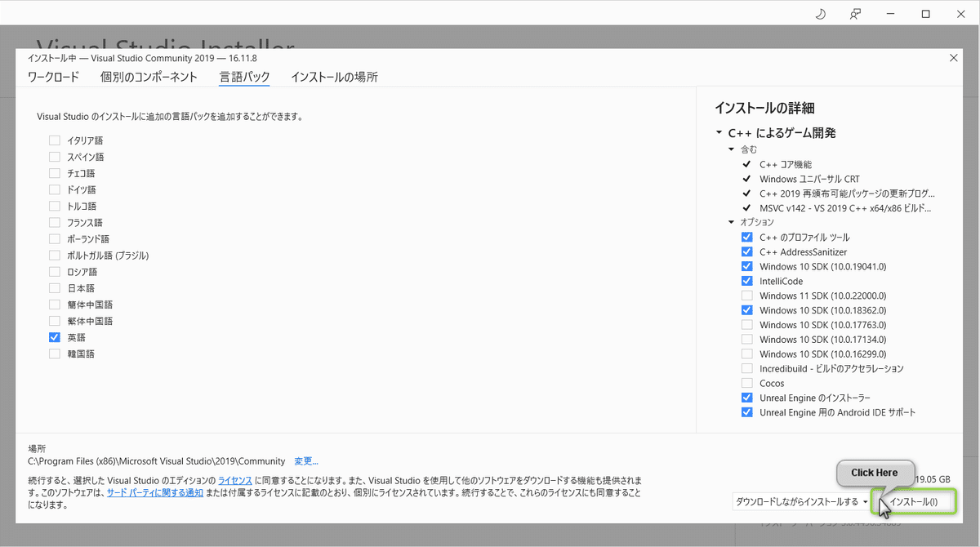Click MSVC v142 build tools item
Image resolution: width=980 pixels, height=547 pixels.
pyautogui.click(x=845, y=208)
